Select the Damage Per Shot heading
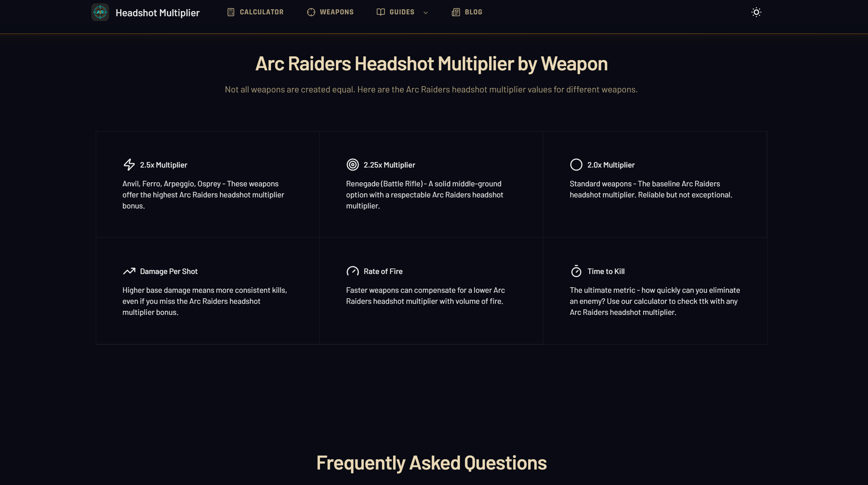868x485 pixels. point(169,271)
